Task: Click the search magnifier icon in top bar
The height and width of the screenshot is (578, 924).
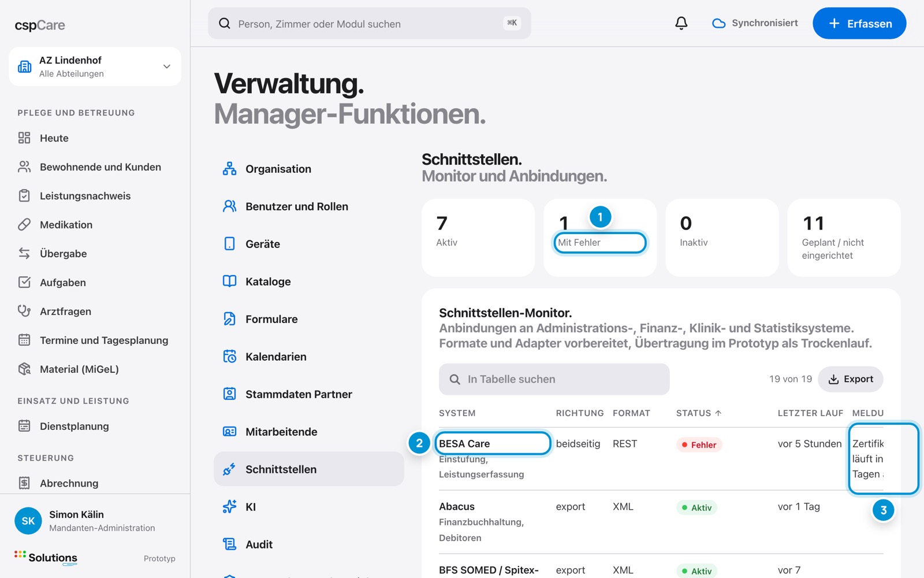Action: point(225,23)
